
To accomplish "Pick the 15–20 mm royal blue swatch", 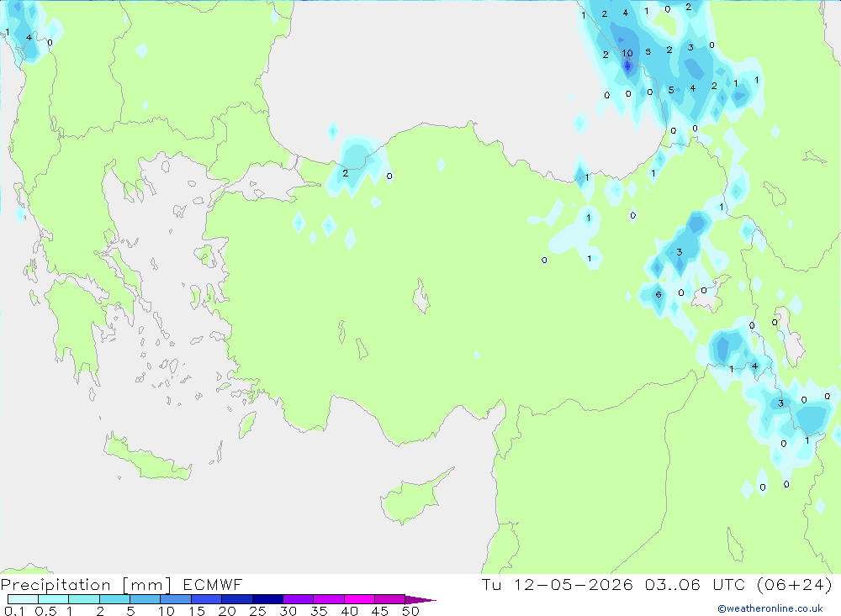I will pyautogui.click(x=206, y=599).
